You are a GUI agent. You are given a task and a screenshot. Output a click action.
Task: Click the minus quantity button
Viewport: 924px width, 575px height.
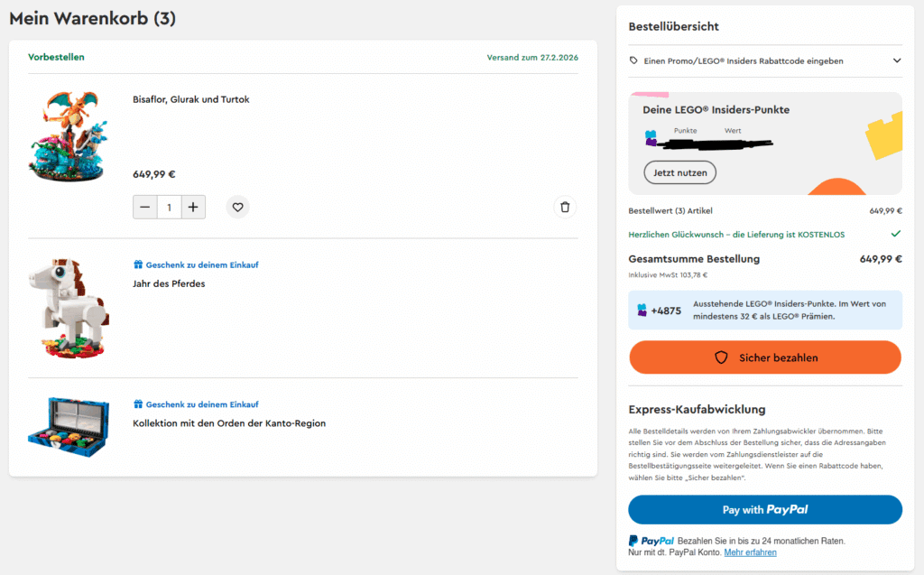pyautogui.click(x=145, y=207)
